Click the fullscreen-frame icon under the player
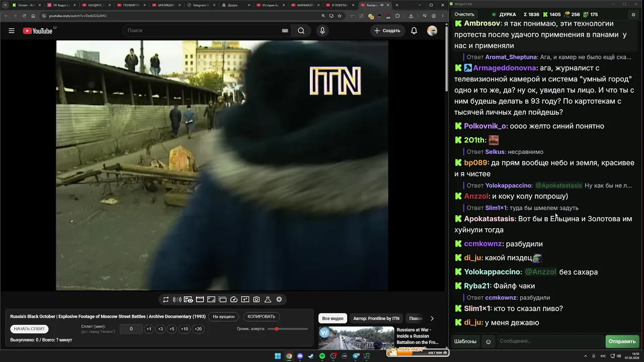This screenshot has width=644, height=362. click(x=211, y=300)
